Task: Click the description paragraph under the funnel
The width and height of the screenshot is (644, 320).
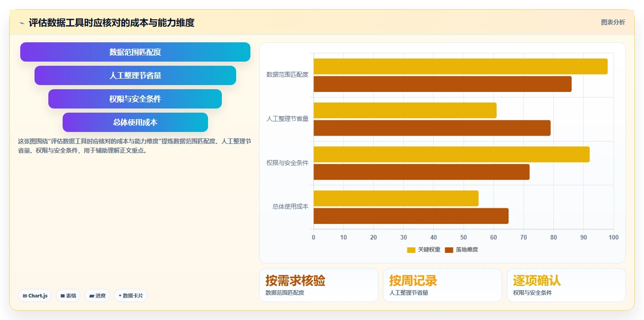Action: pyautogui.click(x=134, y=146)
